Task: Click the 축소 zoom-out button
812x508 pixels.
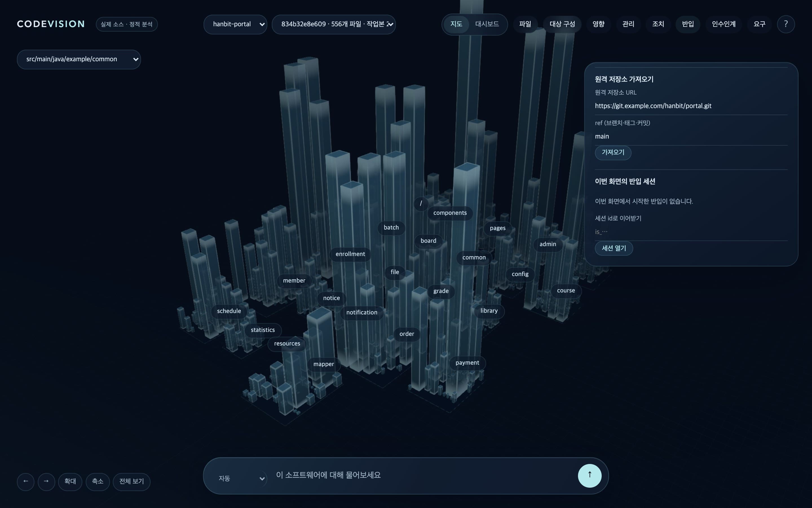Action: tap(98, 481)
